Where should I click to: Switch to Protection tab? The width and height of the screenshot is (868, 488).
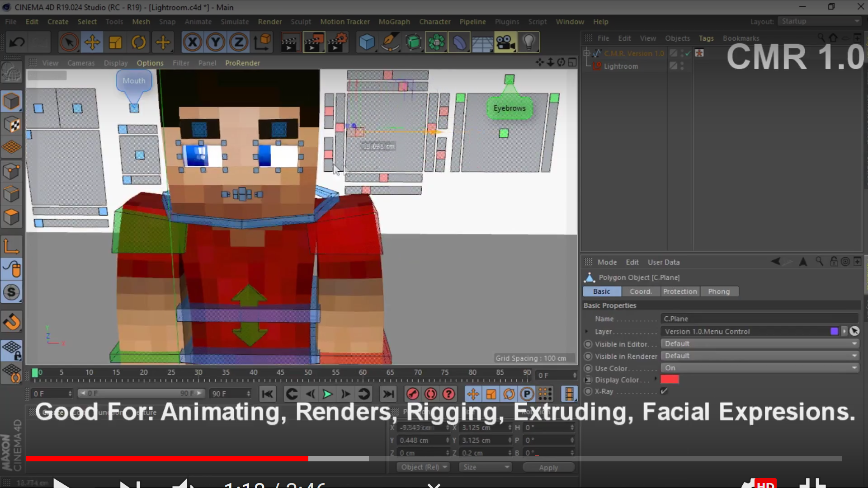[680, 291]
